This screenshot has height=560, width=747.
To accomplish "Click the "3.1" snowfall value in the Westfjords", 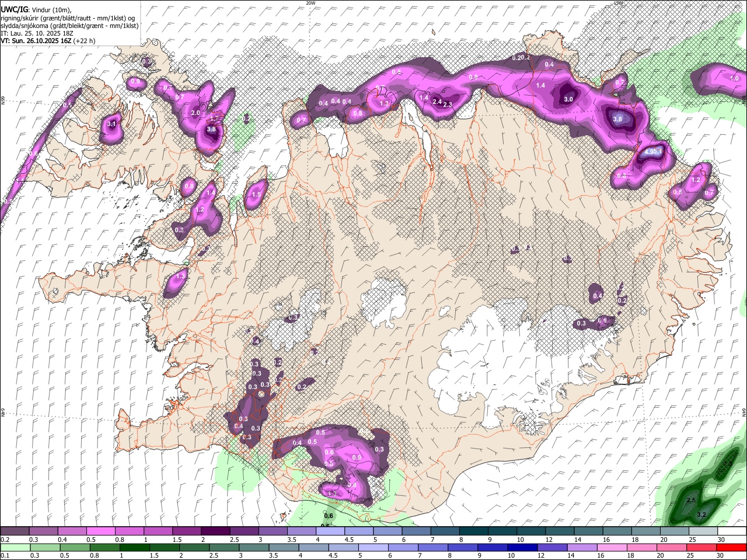I will [x=112, y=124].
